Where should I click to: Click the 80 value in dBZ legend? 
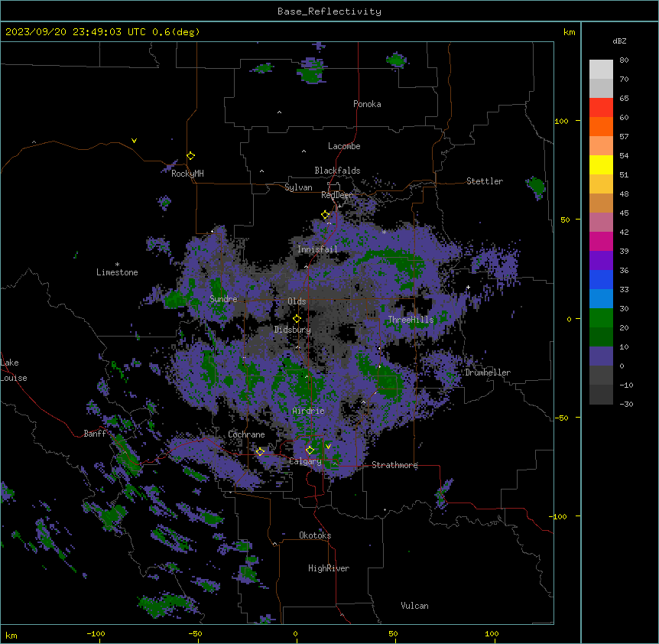click(624, 60)
